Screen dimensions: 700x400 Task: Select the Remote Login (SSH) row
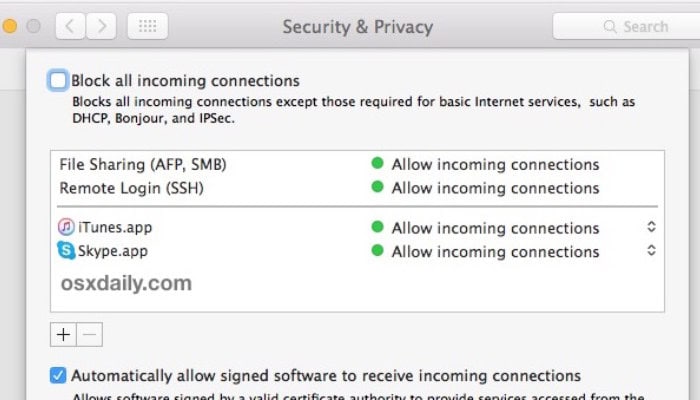click(357, 188)
